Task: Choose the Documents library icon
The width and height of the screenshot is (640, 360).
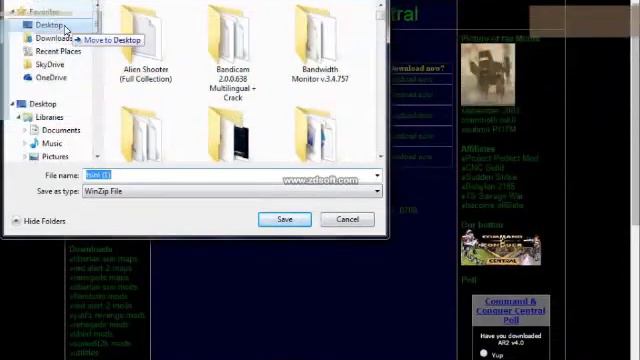Action: pyautogui.click(x=34, y=130)
